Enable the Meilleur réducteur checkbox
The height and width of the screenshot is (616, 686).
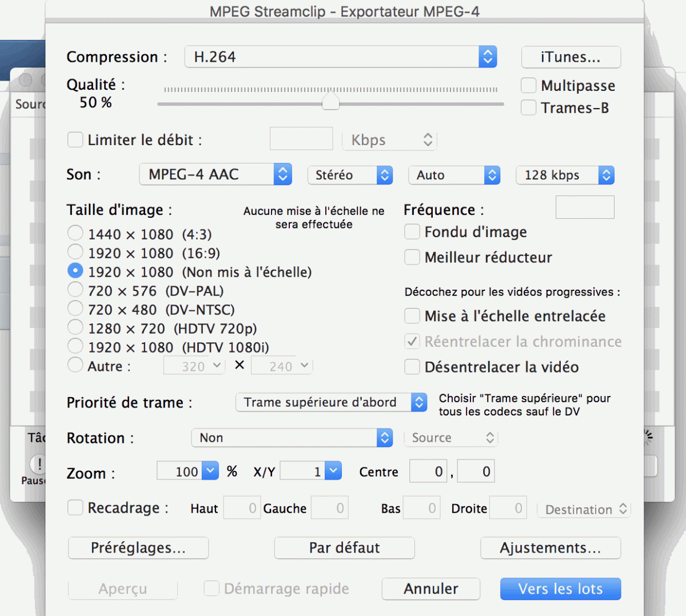(412, 257)
